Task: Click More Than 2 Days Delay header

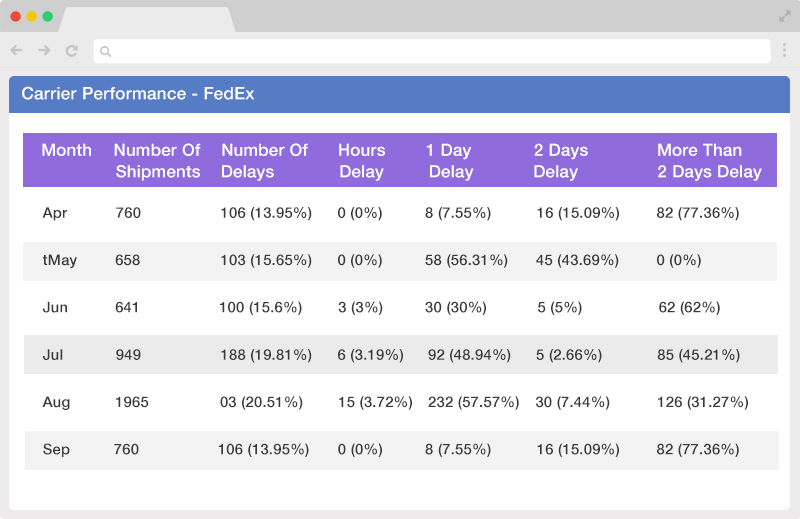Action: (x=709, y=161)
